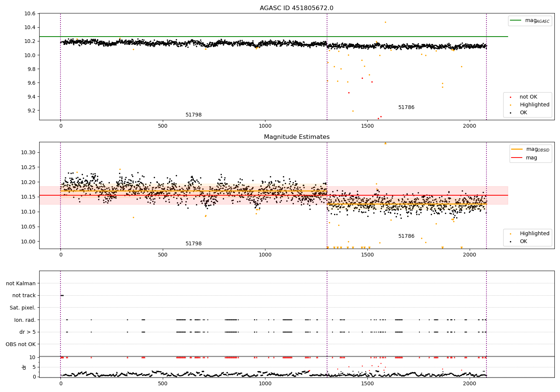Image resolution: width=560 pixels, height=392 pixels.
Task: Click the '1500' x-axis tick in the top plot
Action: pyautogui.click(x=367, y=126)
